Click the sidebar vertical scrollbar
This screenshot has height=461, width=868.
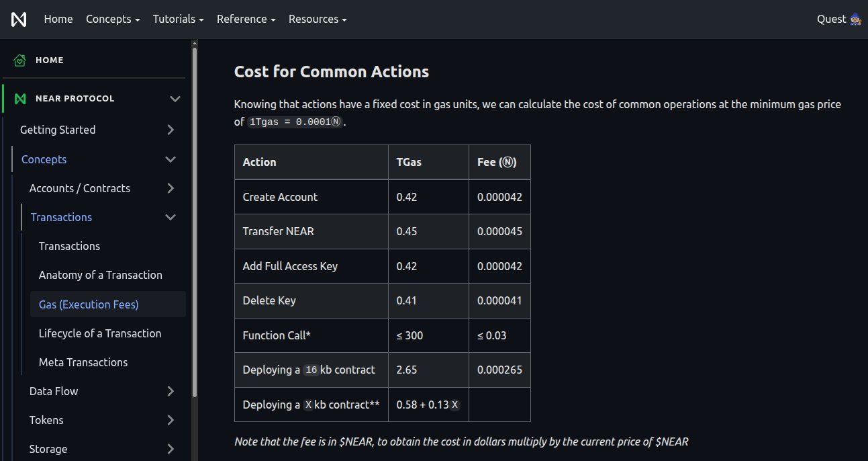pos(195,222)
